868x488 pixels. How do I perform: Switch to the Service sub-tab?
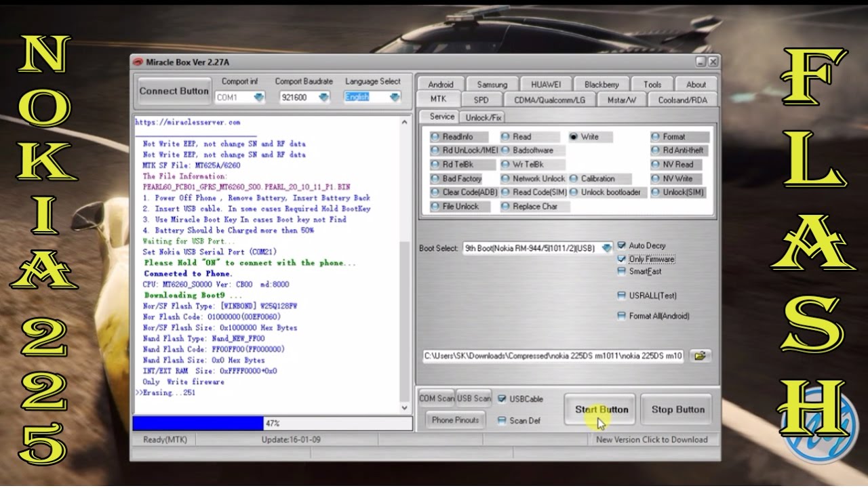point(441,117)
